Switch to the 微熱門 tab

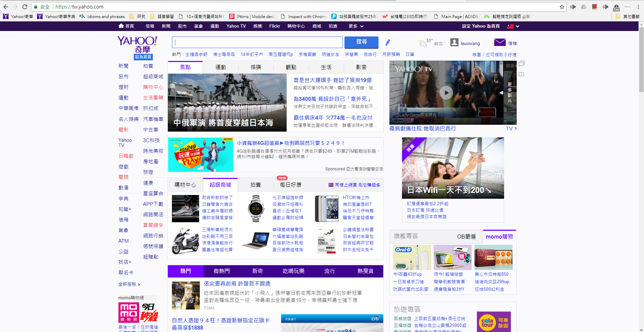coord(222,271)
